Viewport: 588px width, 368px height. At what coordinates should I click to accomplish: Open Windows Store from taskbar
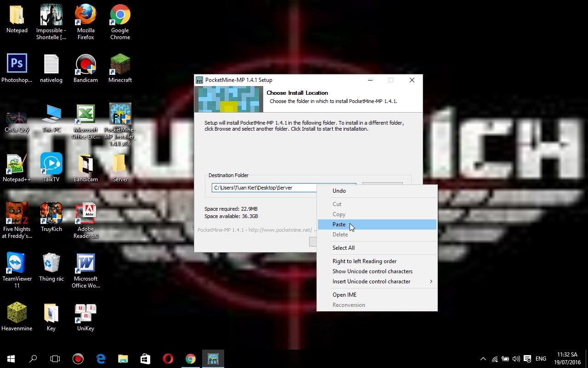coord(145,359)
